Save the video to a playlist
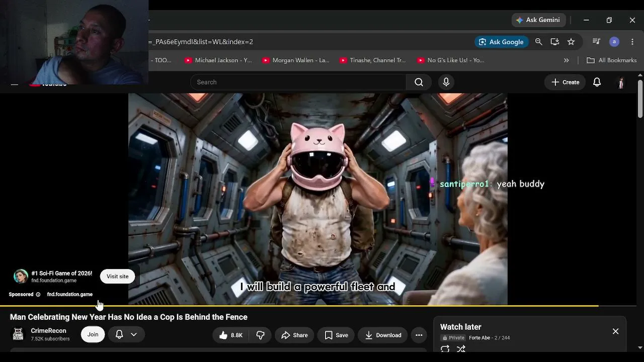Image resolution: width=644 pixels, height=362 pixels. point(337,335)
